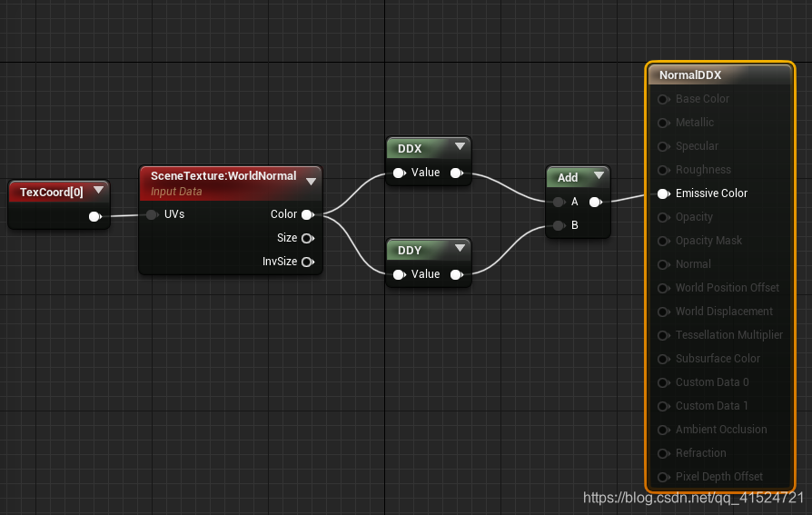Click the Custom Data 1 pin
The image size is (812, 515).
pos(663,406)
